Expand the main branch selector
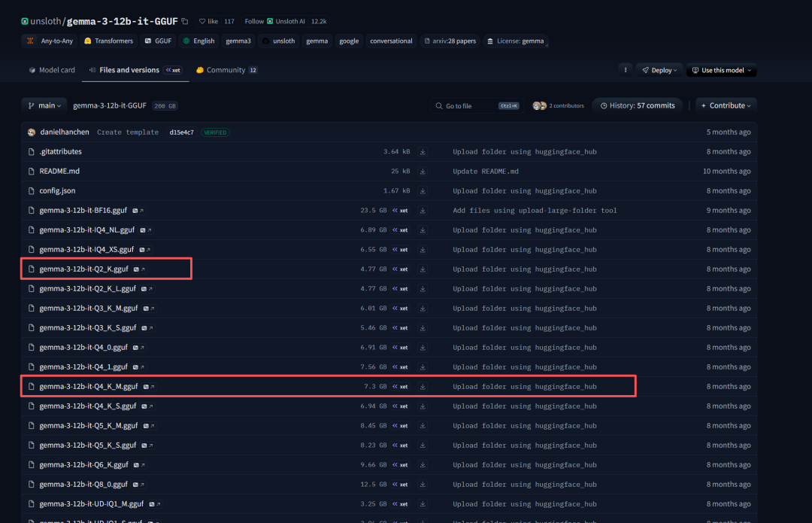Image resolution: width=812 pixels, height=523 pixels. 44,106
